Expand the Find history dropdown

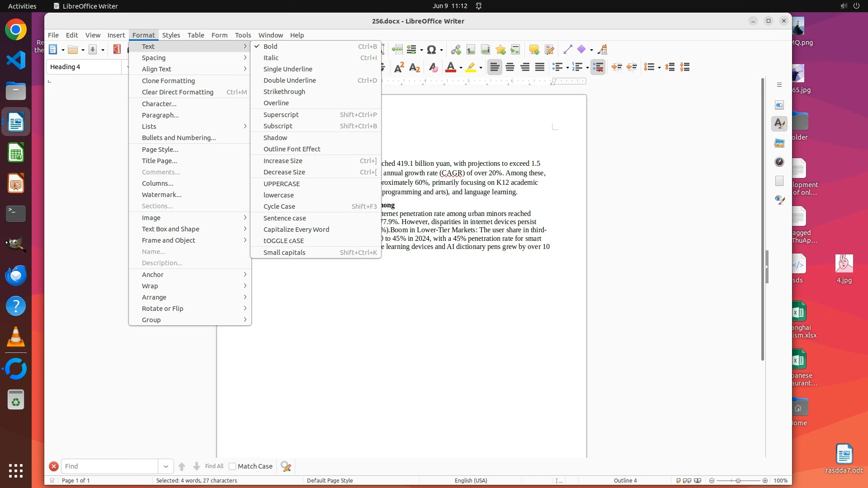(166, 466)
